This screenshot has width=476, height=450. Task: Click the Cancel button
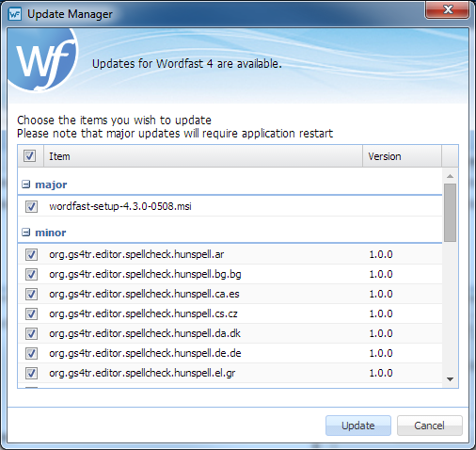[429, 426]
